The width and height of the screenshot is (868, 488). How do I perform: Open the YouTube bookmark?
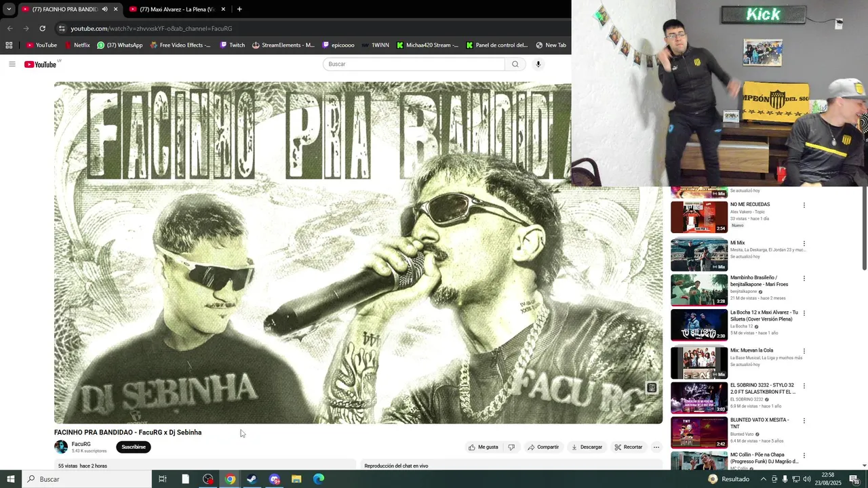41,45
